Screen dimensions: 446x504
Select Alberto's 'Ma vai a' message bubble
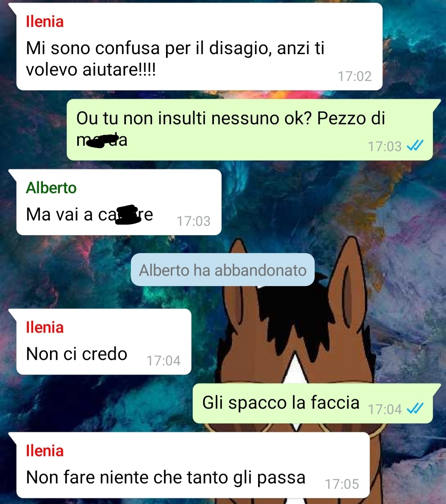[119, 202]
